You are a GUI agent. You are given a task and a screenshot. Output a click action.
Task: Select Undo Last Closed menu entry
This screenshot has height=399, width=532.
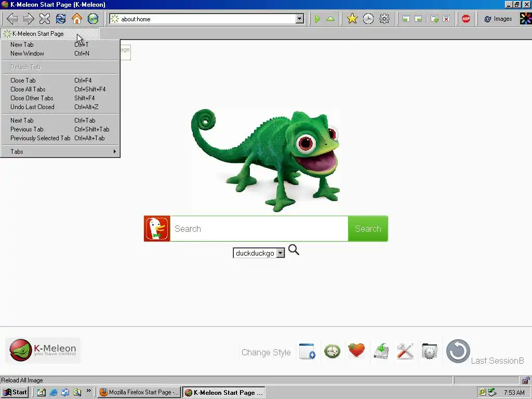pyautogui.click(x=60, y=107)
